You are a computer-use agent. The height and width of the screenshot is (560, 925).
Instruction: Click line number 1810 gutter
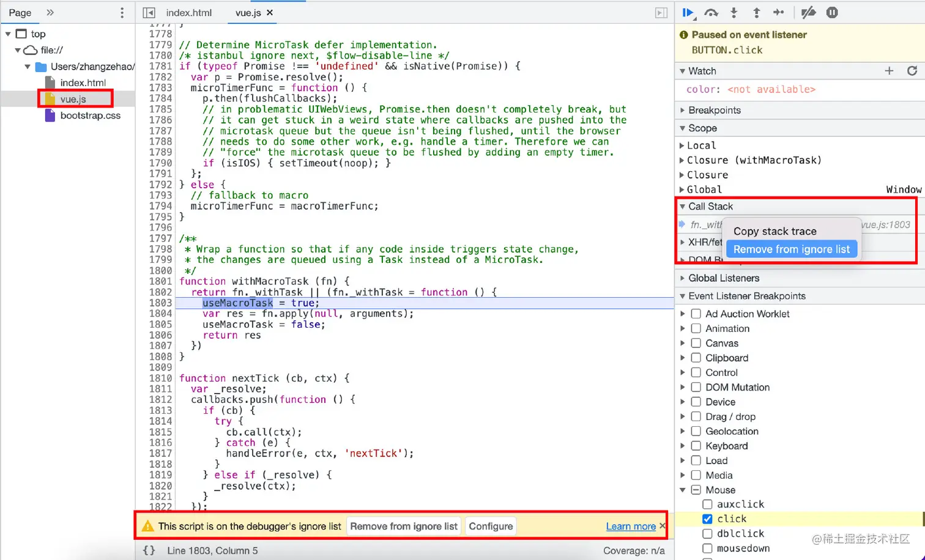click(x=160, y=378)
